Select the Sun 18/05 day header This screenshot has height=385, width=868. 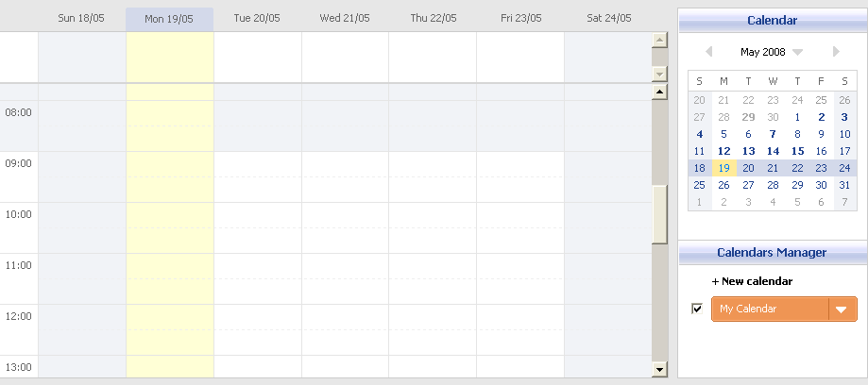81,18
